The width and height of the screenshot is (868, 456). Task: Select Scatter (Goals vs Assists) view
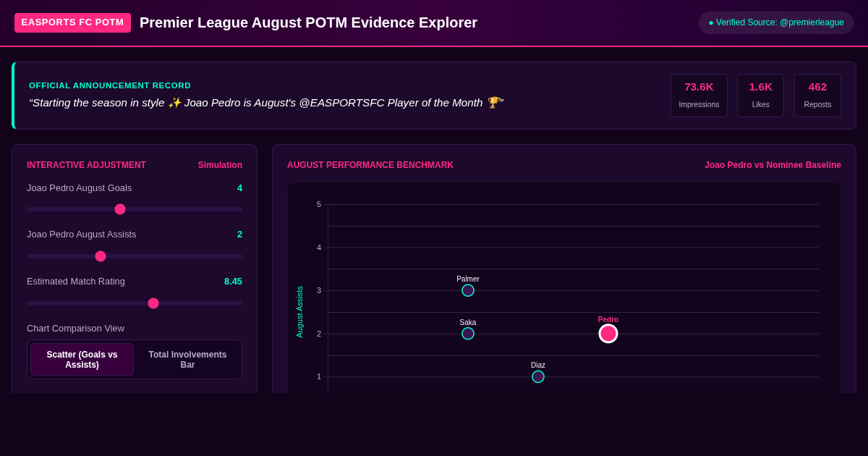82,360
